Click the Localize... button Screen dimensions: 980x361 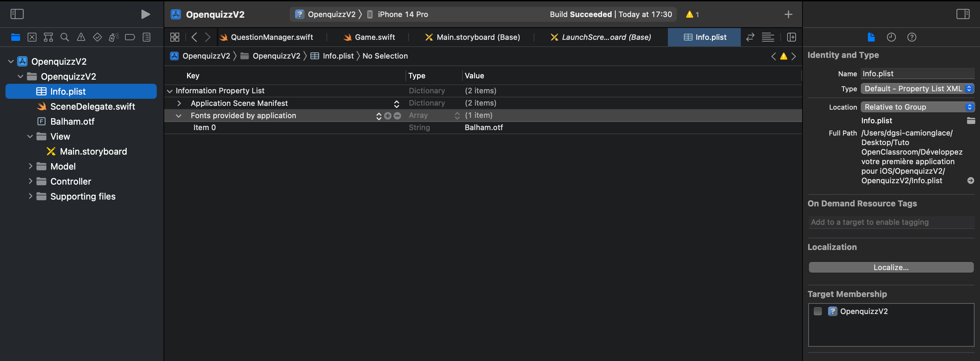click(x=891, y=267)
